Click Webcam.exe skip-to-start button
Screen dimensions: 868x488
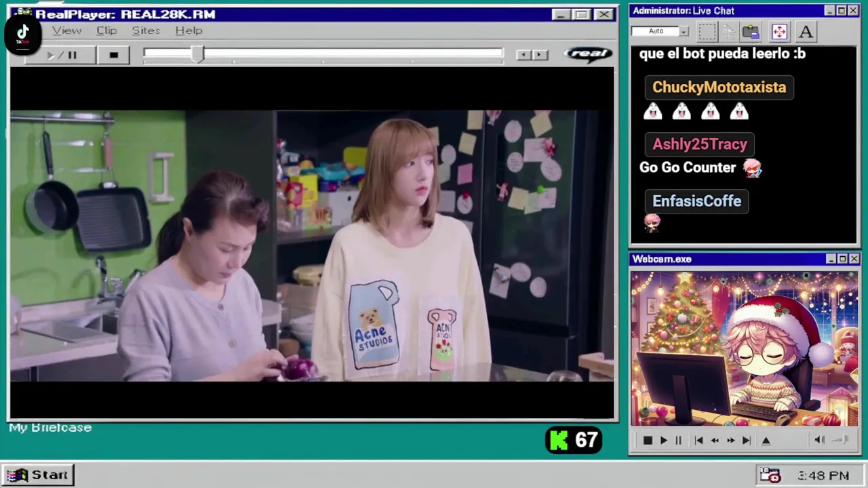tap(699, 441)
